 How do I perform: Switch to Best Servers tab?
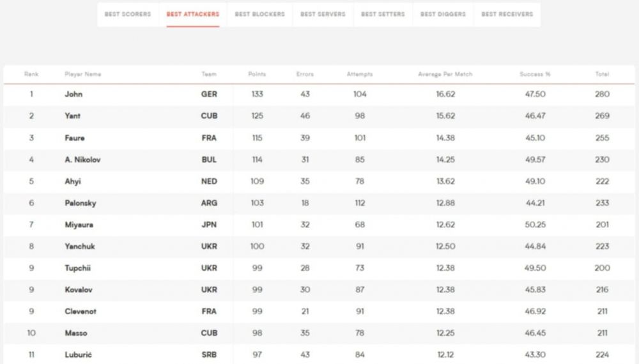point(323,14)
